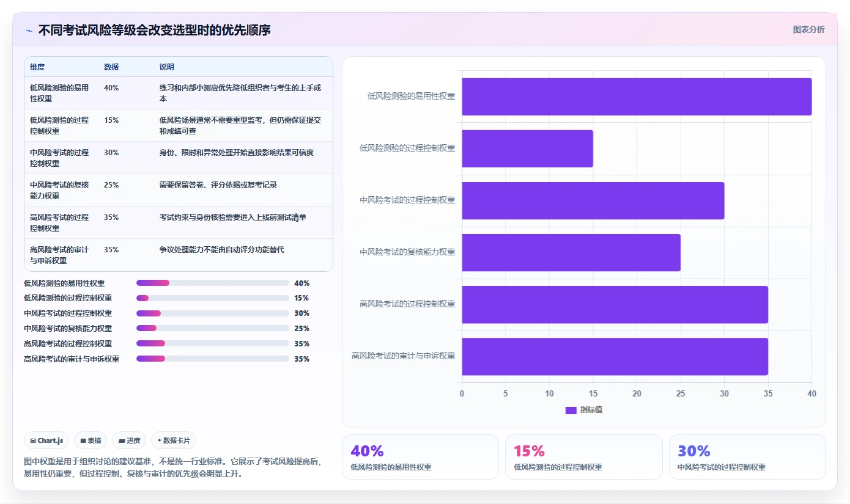The width and height of the screenshot is (850, 504).
Task: Click the x-axis tick label 5
Action: 506,394
